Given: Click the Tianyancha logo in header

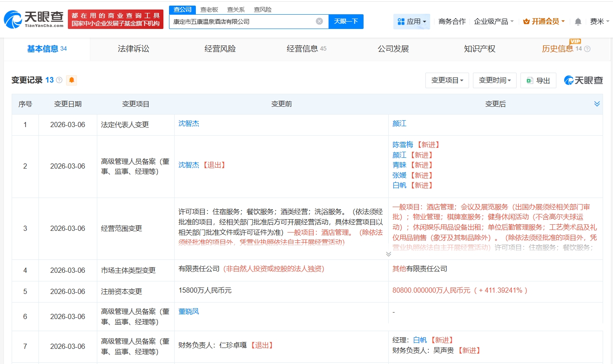Looking at the screenshot, I should (x=34, y=19).
